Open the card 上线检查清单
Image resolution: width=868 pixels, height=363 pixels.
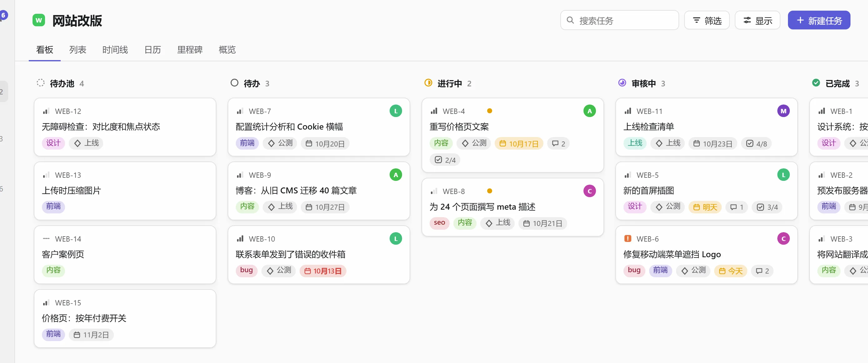coord(707,127)
